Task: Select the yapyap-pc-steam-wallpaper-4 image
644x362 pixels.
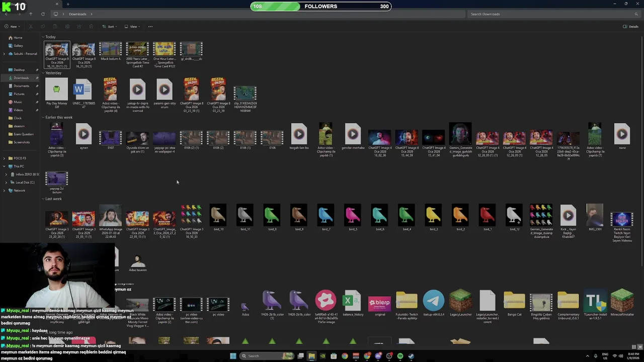Action: tap(164, 142)
